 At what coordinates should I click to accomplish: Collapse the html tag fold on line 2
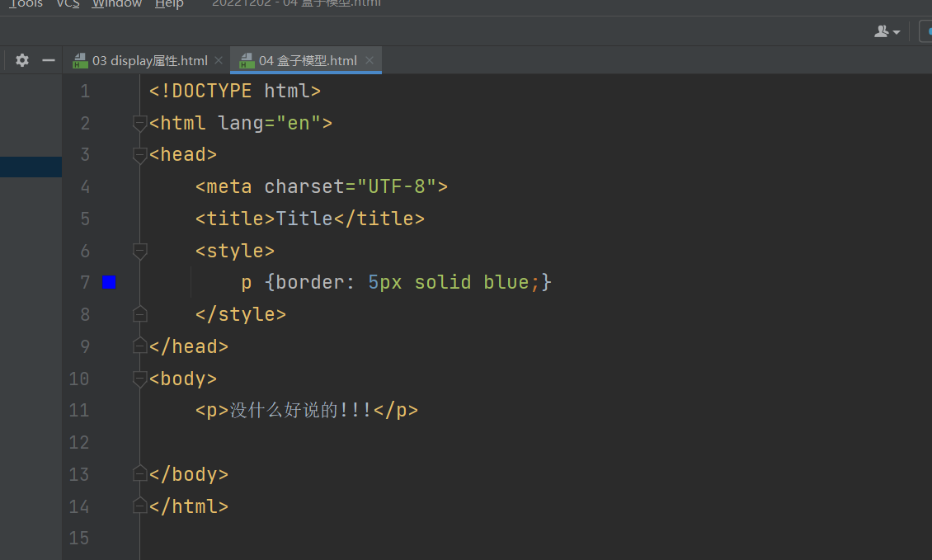click(x=140, y=124)
